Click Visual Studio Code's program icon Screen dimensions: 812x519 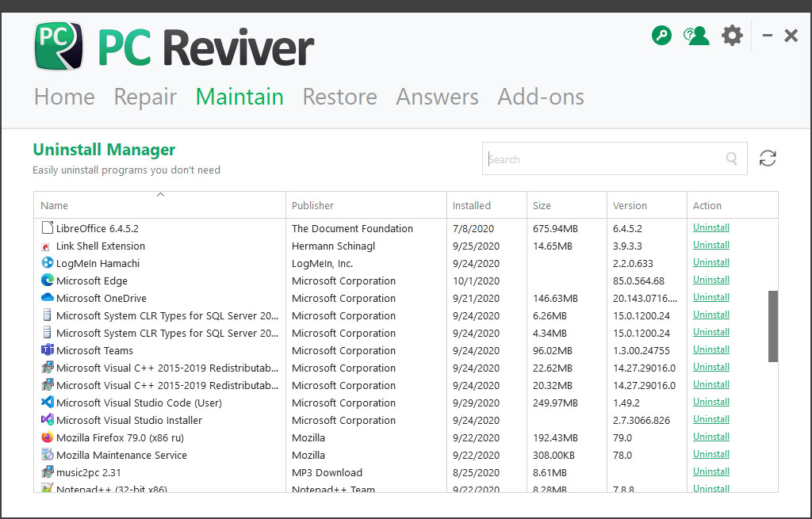point(47,403)
